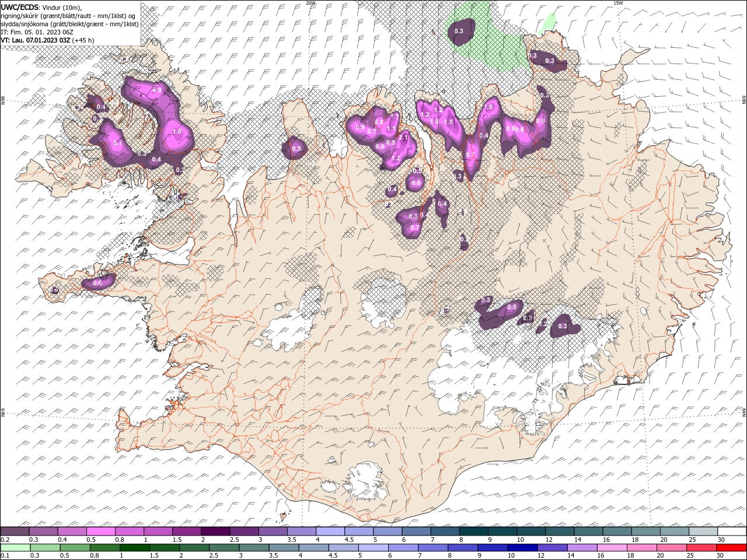The image size is (747, 560).
Task: Click the dark green 1–1.5 rain swatch
Action: tap(134, 548)
